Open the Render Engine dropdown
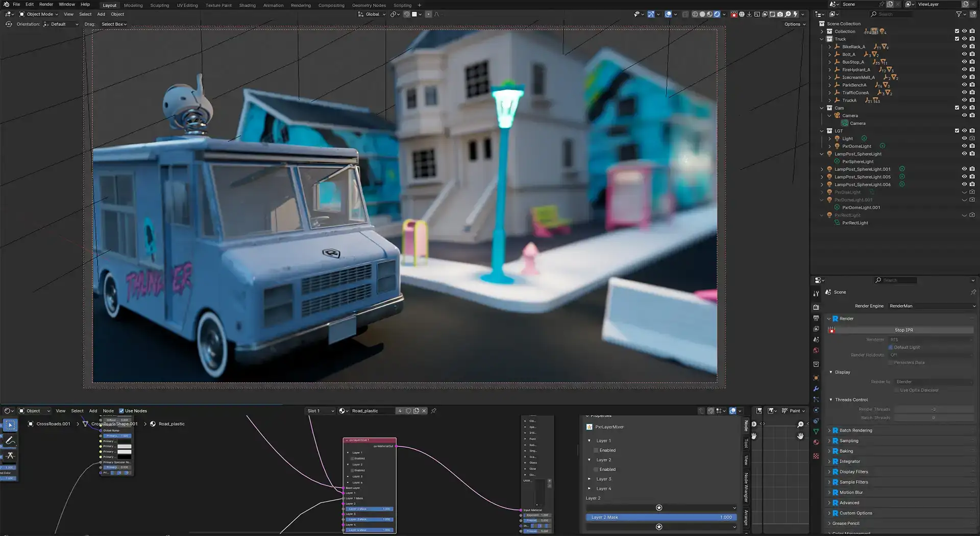This screenshot has width=980, height=536. (932, 306)
